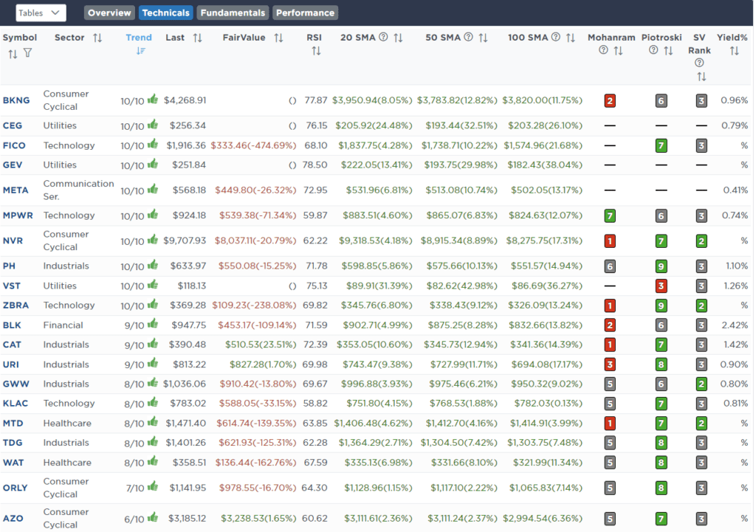Sort by the Symbol column arrows
756x532 pixels.
point(13,53)
